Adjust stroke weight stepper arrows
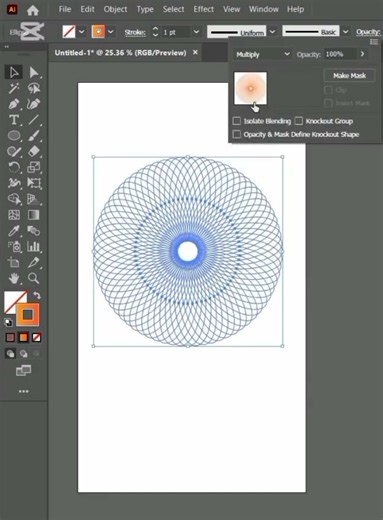Image resolution: width=383 pixels, height=520 pixels. click(x=155, y=32)
